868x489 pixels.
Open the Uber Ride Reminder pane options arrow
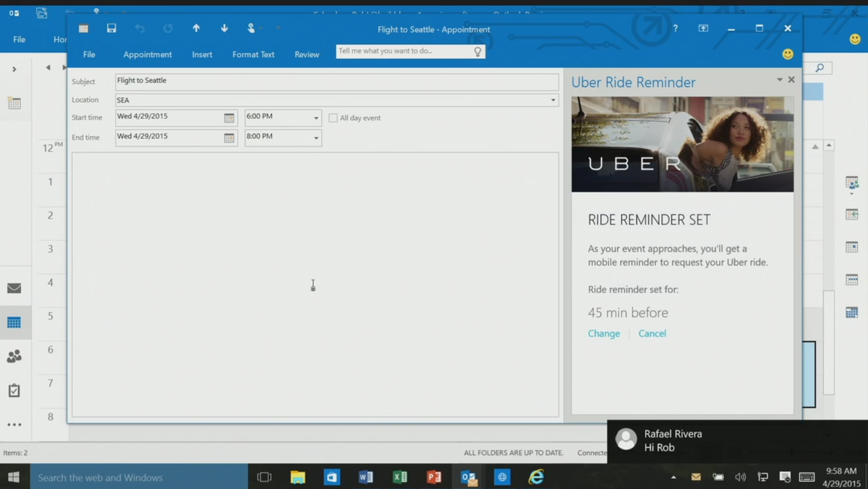780,80
